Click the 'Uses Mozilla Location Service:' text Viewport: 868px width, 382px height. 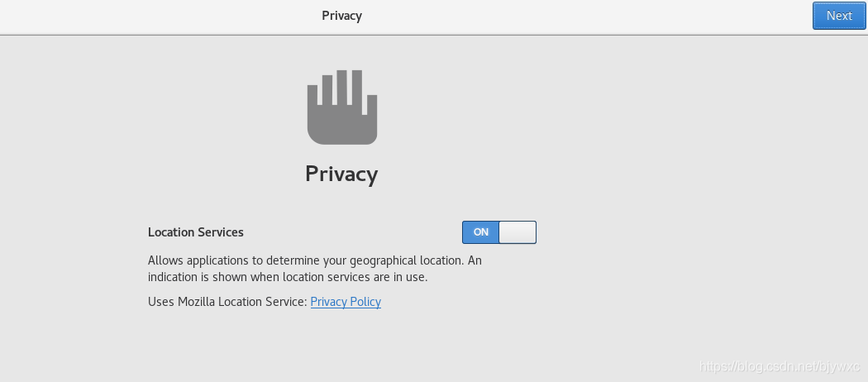(227, 302)
